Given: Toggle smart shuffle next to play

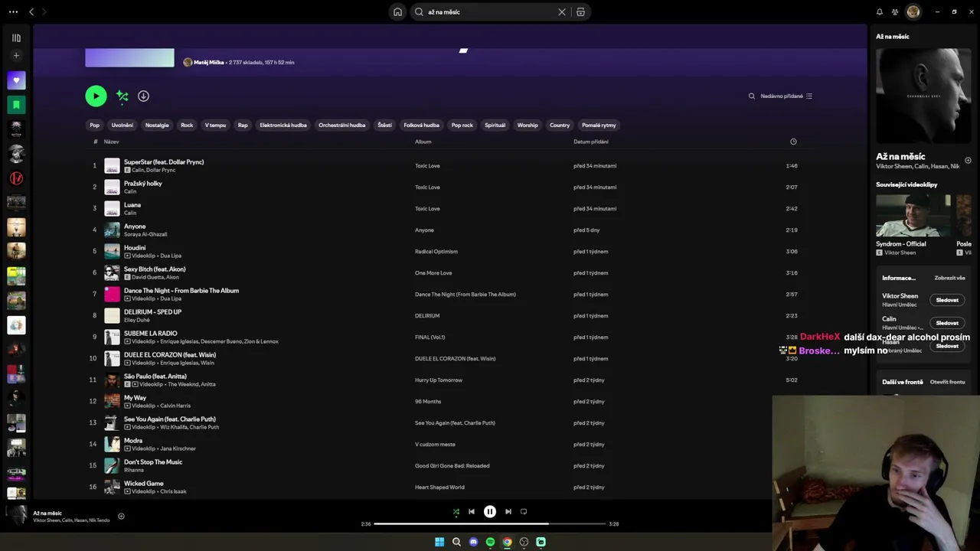Looking at the screenshot, I should pyautogui.click(x=122, y=96).
